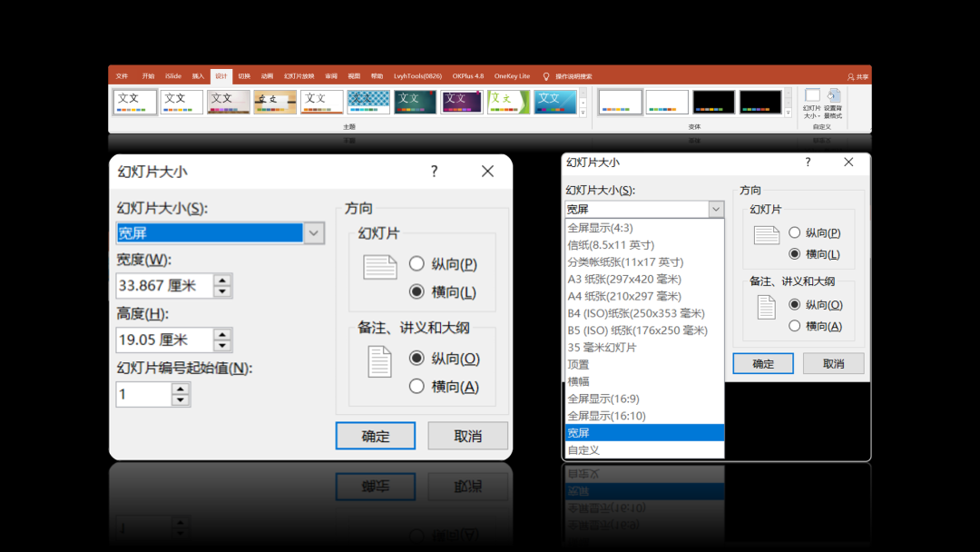Click the search lightbulb icon in ribbon
980x552 pixels.
545,76
